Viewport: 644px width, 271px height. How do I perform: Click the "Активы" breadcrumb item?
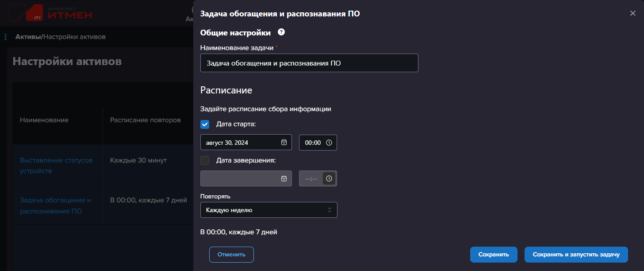(28, 37)
